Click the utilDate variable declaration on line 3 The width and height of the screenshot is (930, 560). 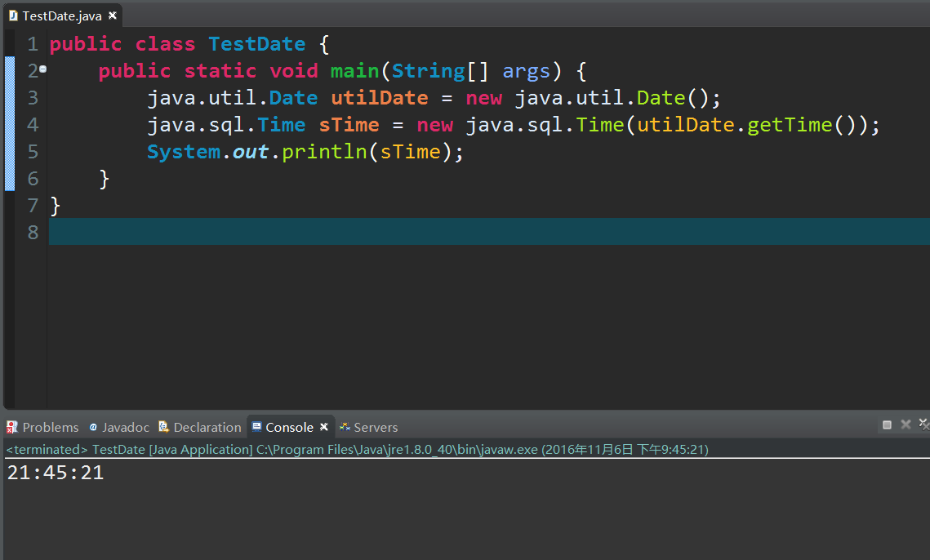coord(380,98)
